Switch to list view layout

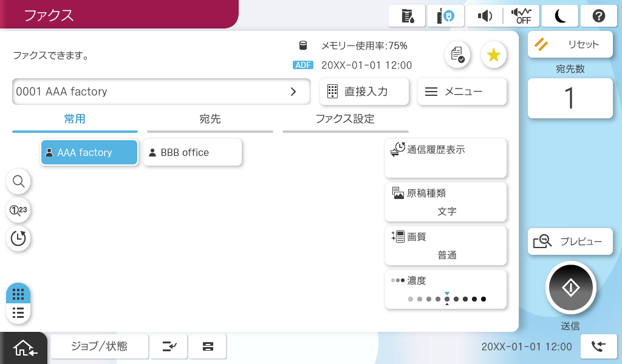[x=18, y=313]
